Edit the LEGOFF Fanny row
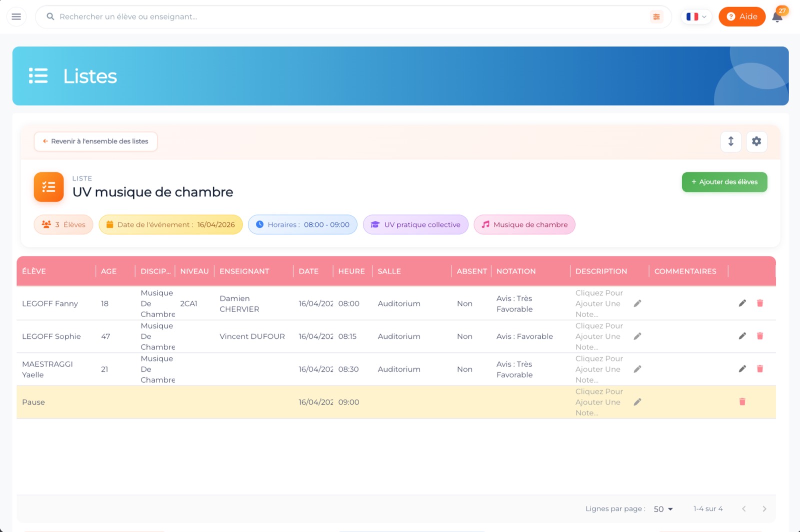Image resolution: width=800 pixels, height=532 pixels. [742, 303]
